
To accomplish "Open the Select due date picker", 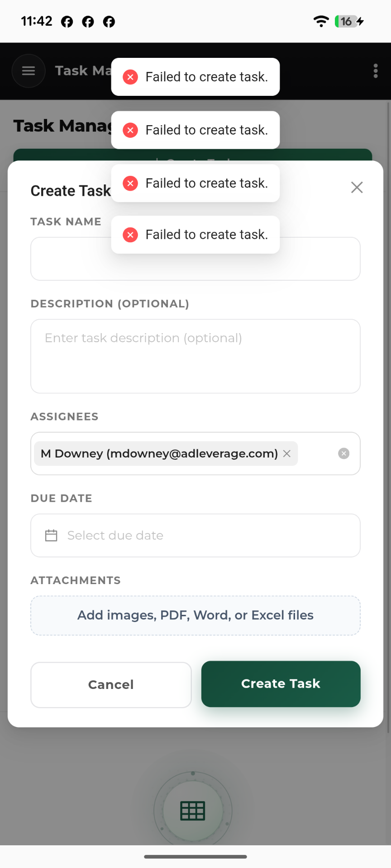I will (x=195, y=535).
